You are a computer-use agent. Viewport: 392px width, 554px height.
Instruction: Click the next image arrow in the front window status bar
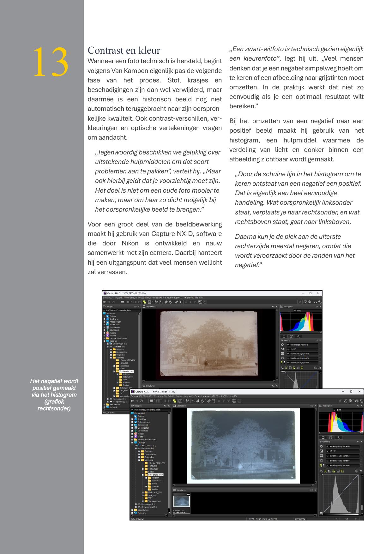coord(356,519)
